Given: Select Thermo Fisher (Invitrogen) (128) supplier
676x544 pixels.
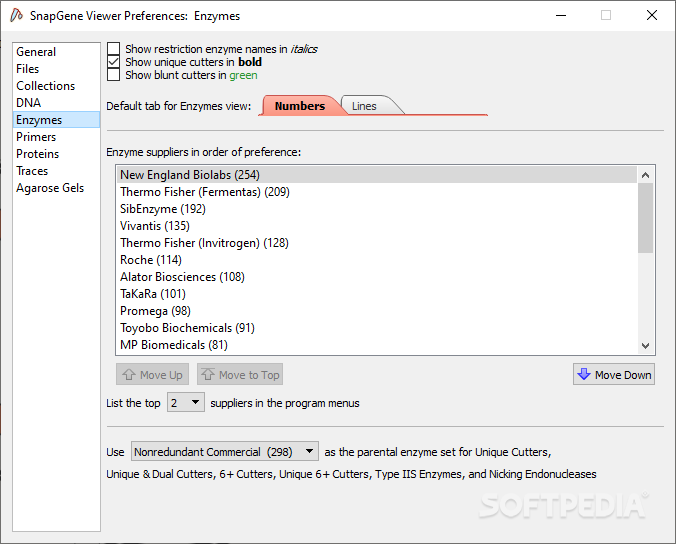Looking at the screenshot, I should coord(377,243).
